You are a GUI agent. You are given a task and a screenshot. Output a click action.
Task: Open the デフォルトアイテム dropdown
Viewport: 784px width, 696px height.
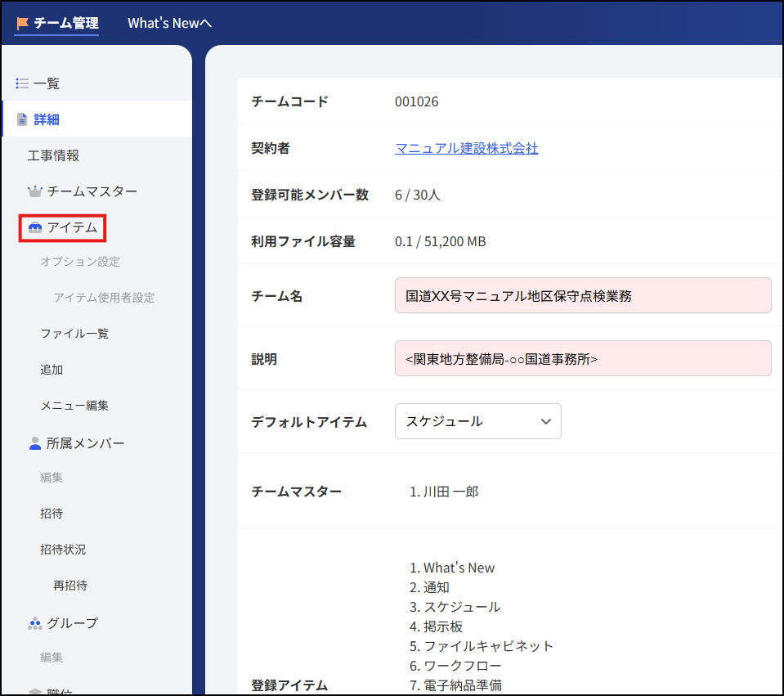coord(478,421)
